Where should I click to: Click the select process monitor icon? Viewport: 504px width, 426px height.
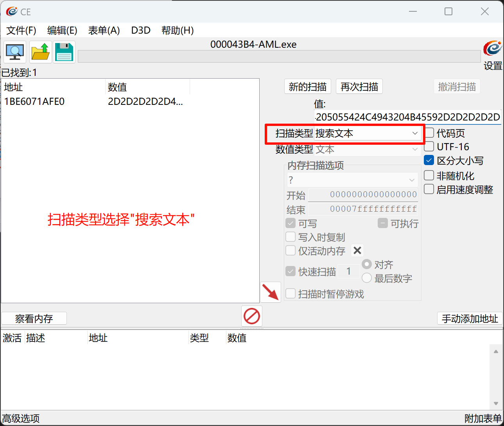point(15,52)
